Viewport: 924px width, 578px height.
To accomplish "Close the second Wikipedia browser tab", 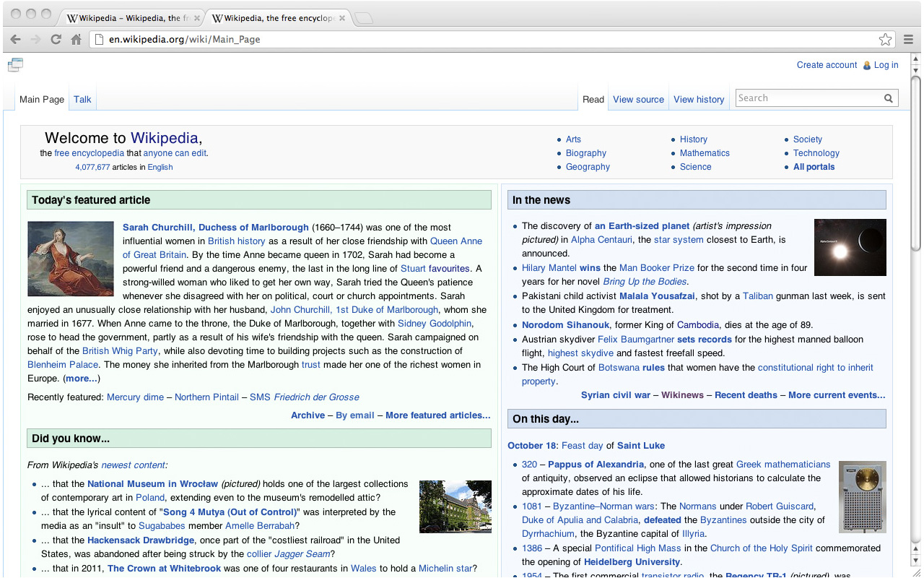I will click(x=341, y=18).
